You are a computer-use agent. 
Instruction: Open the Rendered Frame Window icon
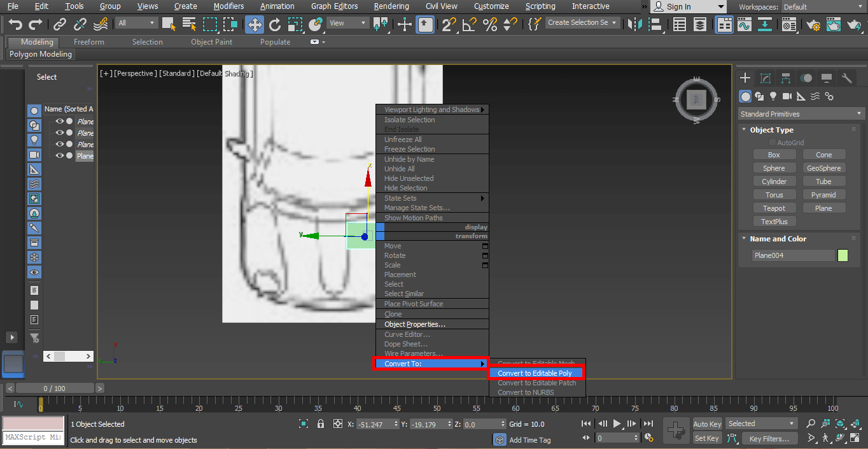[x=833, y=24]
